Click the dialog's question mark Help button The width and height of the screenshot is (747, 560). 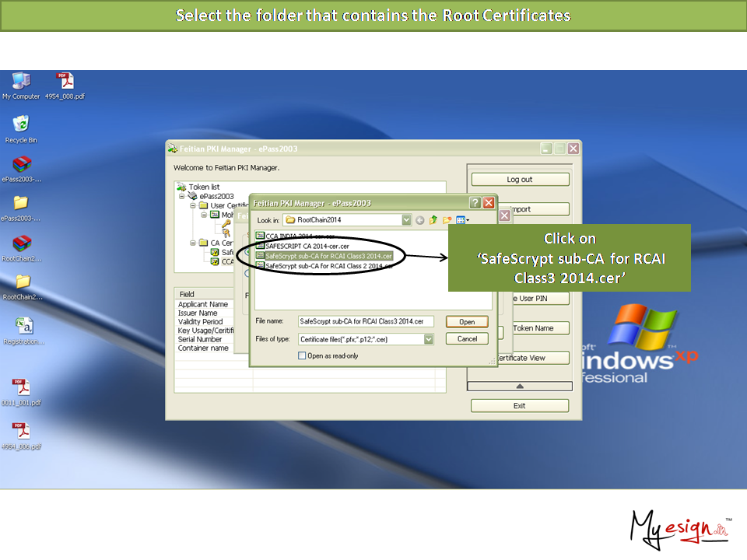pos(475,203)
